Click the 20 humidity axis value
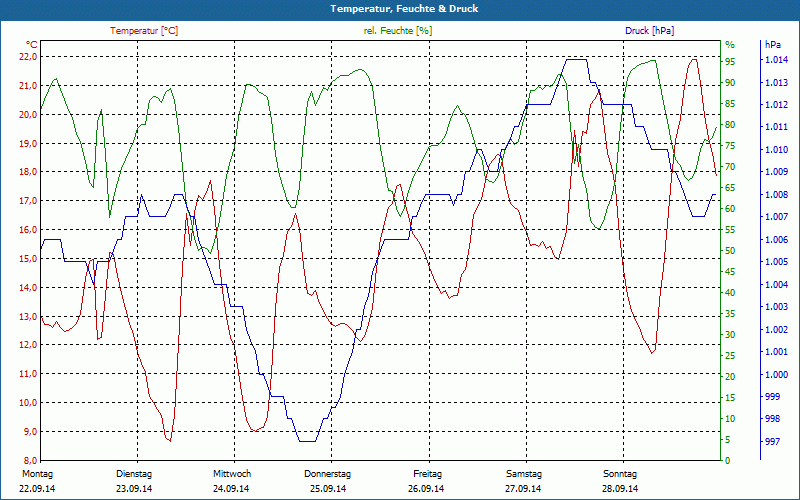The width and height of the screenshot is (800, 500). [x=730, y=376]
